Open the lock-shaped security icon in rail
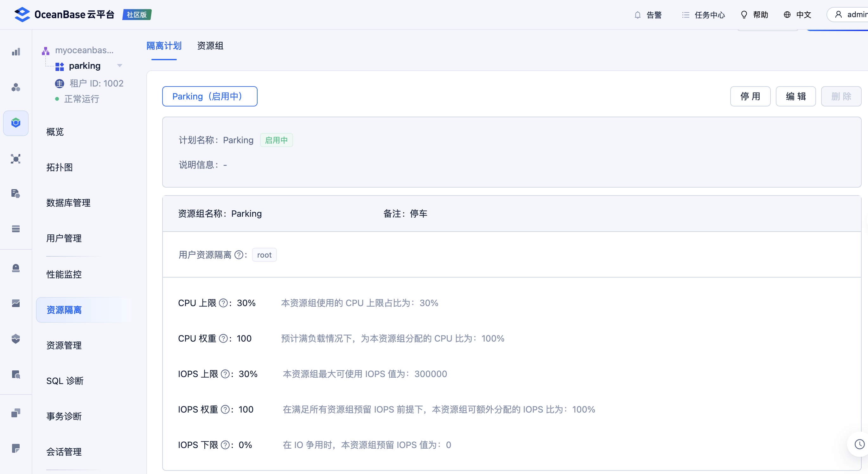Viewport: 868px width, 474px height. click(x=16, y=268)
